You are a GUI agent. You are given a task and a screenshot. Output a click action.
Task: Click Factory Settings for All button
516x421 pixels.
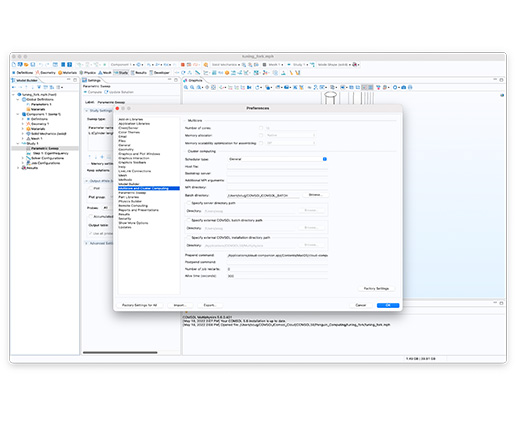pos(139,305)
